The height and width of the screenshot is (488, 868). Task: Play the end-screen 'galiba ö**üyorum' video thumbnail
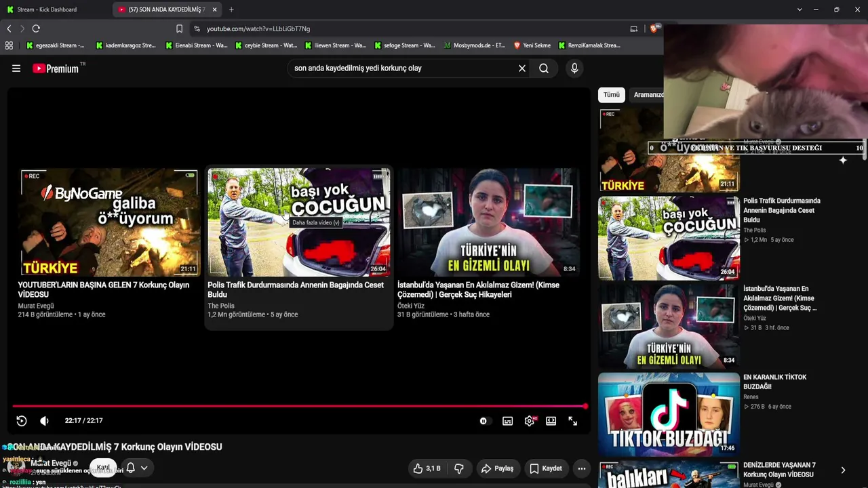coord(109,222)
